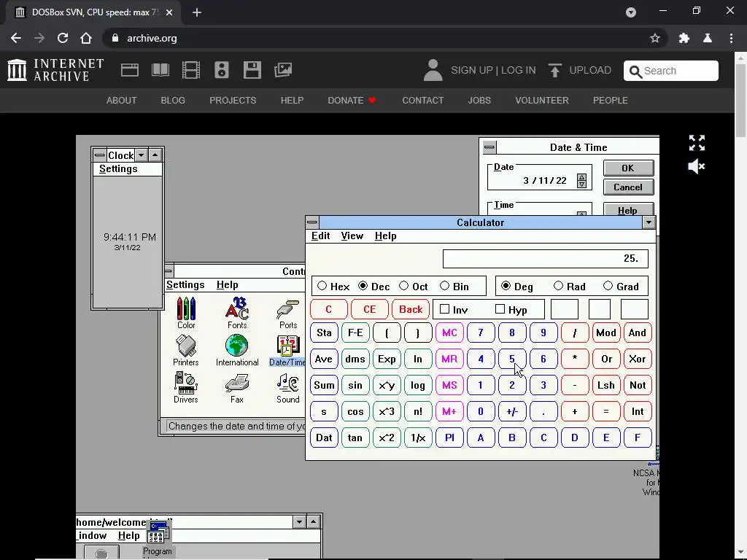
Task: Click the calculator n! factorial button
Action: tap(418, 411)
